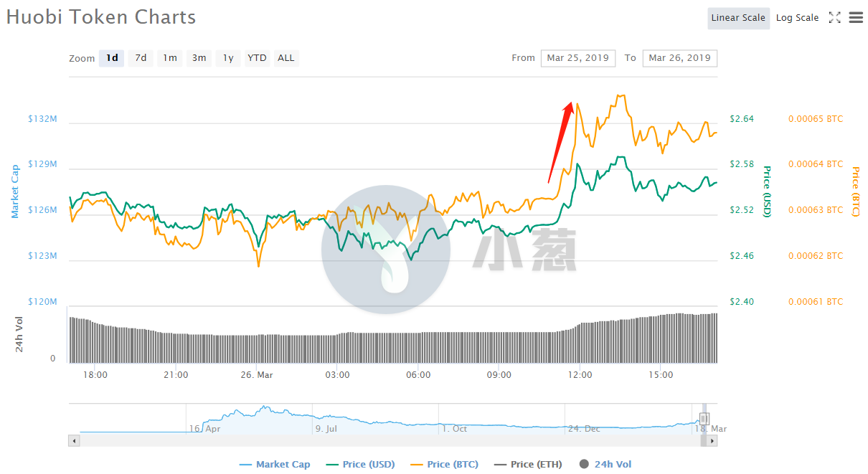Click the 21:00 time axis label
868x474 pixels.
pyautogui.click(x=176, y=375)
